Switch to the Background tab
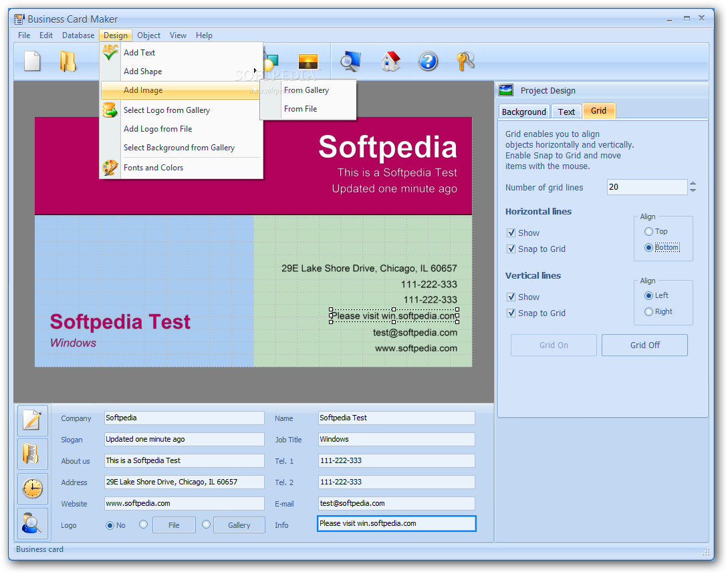 click(x=523, y=112)
